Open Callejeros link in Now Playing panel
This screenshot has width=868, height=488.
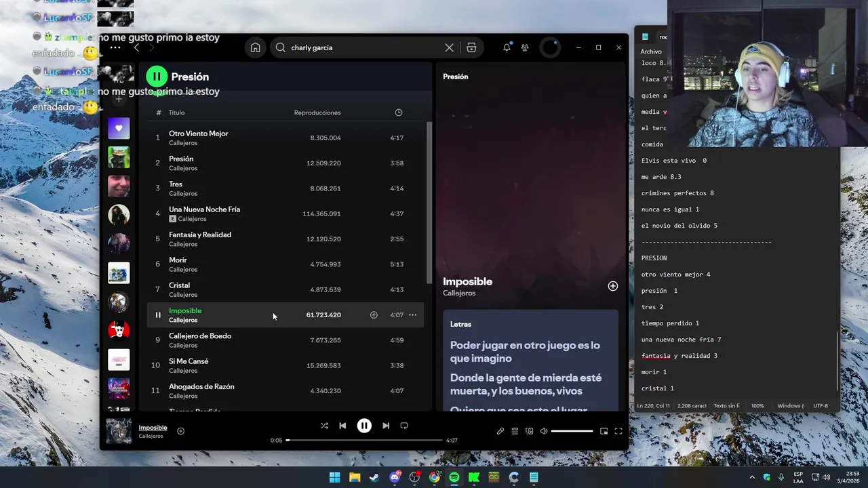pyautogui.click(x=459, y=293)
